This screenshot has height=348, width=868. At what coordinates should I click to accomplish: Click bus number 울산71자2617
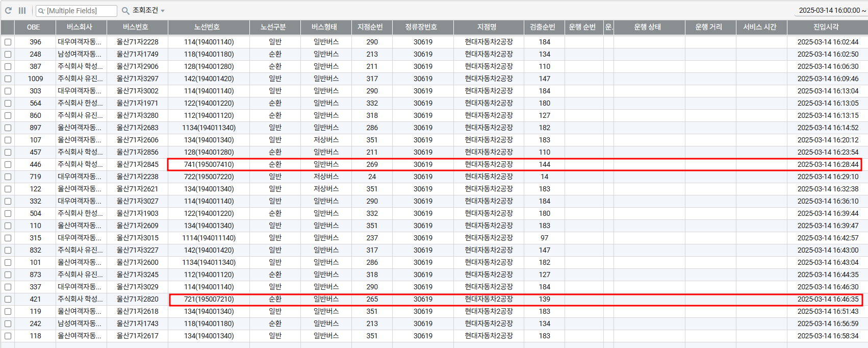pos(138,336)
